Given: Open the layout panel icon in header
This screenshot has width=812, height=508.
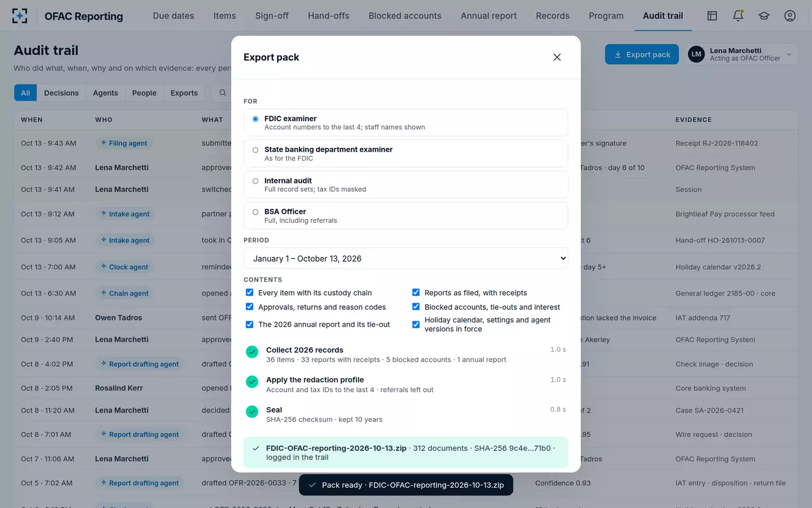Looking at the screenshot, I should [712, 16].
